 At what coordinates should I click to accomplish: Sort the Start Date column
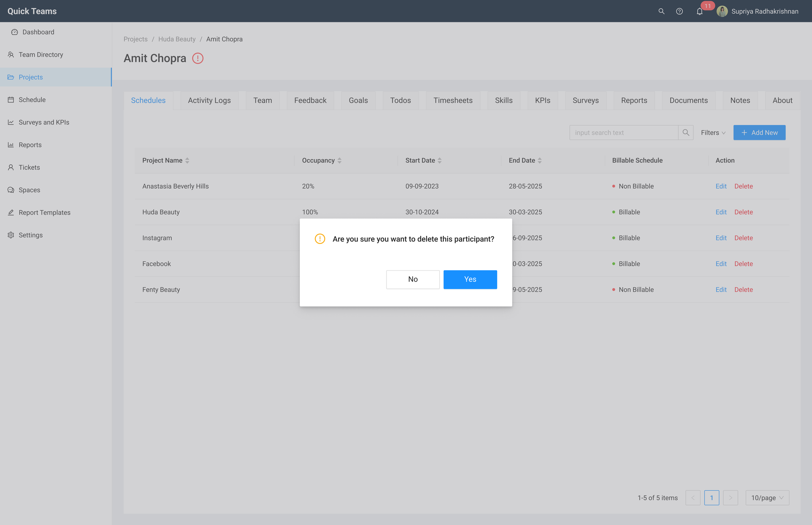pyautogui.click(x=439, y=160)
